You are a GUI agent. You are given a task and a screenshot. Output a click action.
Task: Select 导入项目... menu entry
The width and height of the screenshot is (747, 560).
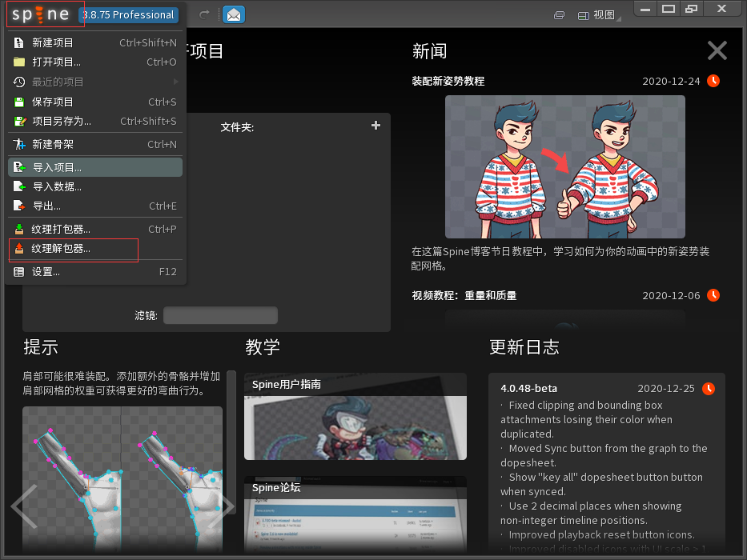pyautogui.click(x=95, y=168)
